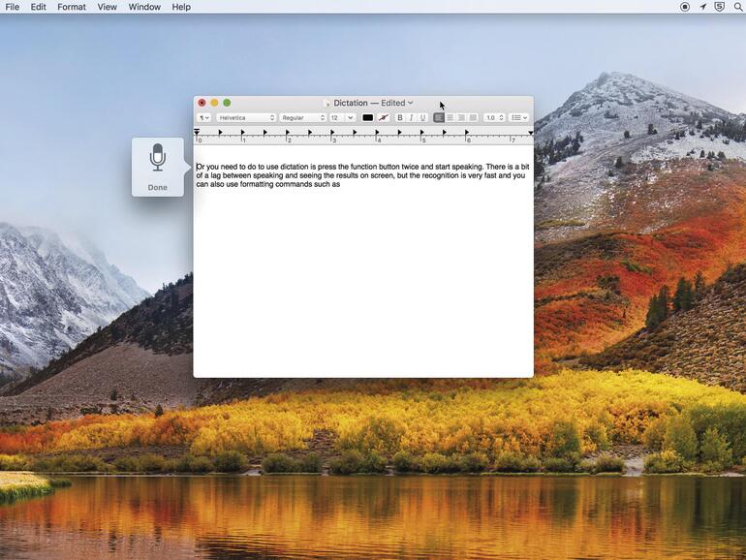The image size is (746, 560).
Task: Toggle bold formatting
Action: coord(400,117)
